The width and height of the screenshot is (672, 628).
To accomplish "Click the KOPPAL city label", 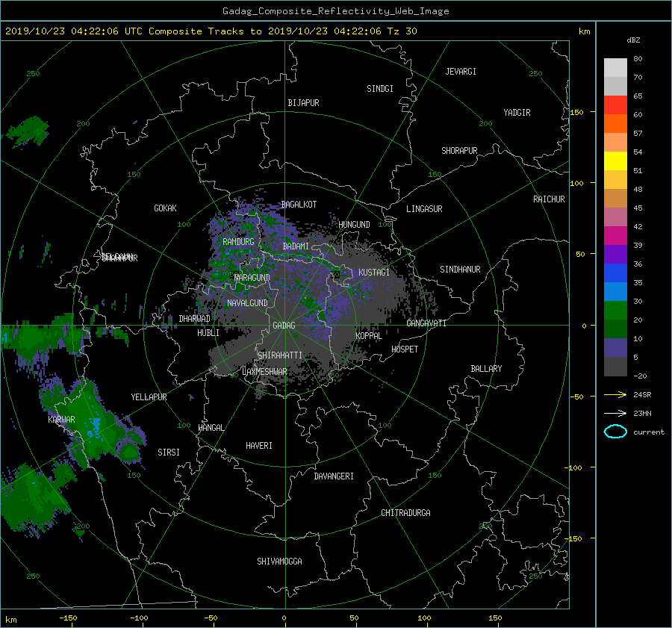I will click(x=369, y=336).
